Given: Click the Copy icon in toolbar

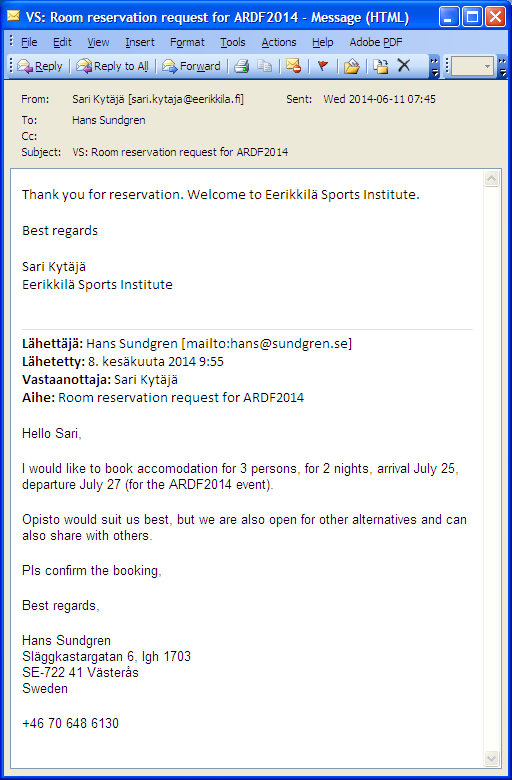Looking at the screenshot, I should [x=265, y=66].
